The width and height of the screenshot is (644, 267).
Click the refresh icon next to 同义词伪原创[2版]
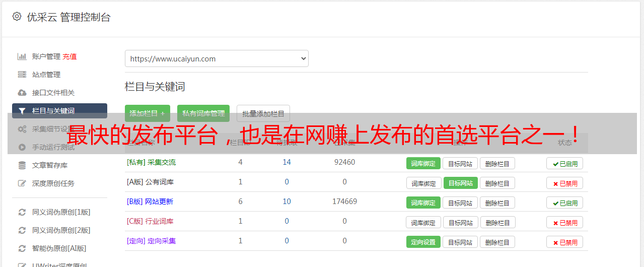[x=22, y=230]
